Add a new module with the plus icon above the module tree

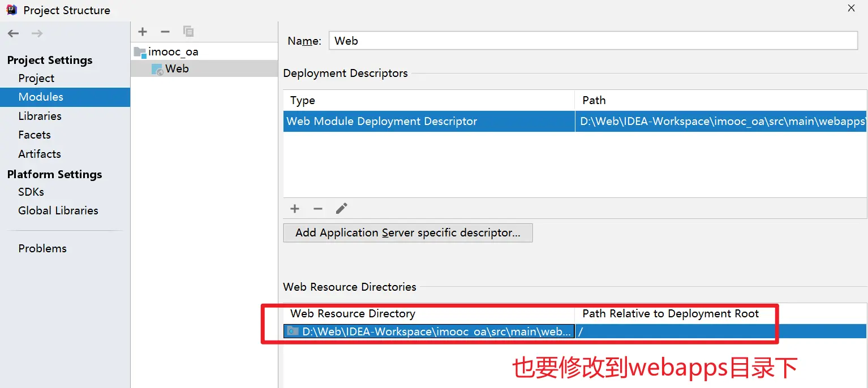[143, 32]
